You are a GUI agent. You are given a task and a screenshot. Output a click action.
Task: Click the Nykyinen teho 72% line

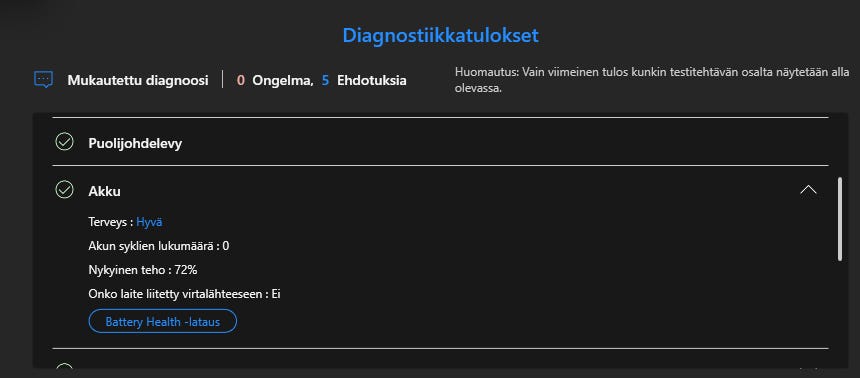tap(143, 270)
